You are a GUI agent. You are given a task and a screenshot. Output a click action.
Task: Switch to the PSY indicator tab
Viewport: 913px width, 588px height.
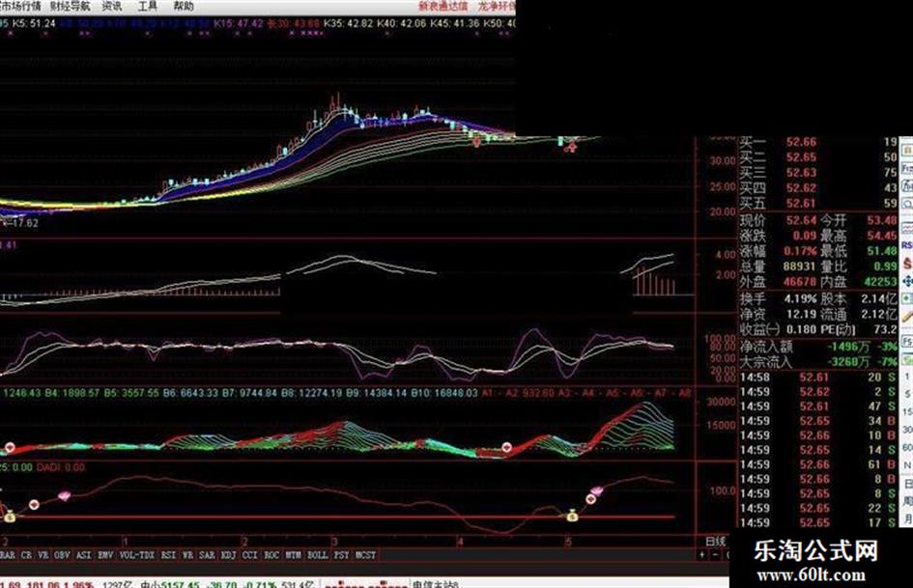coord(341,555)
